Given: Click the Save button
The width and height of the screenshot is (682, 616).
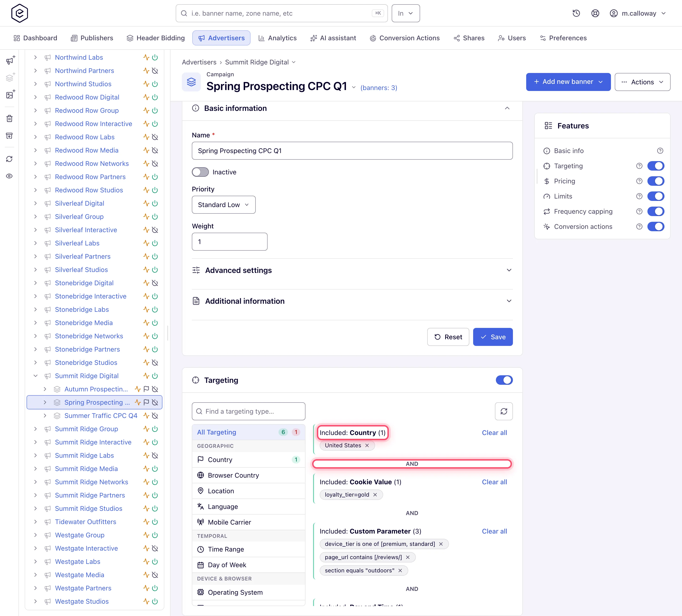Looking at the screenshot, I should (493, 337).
